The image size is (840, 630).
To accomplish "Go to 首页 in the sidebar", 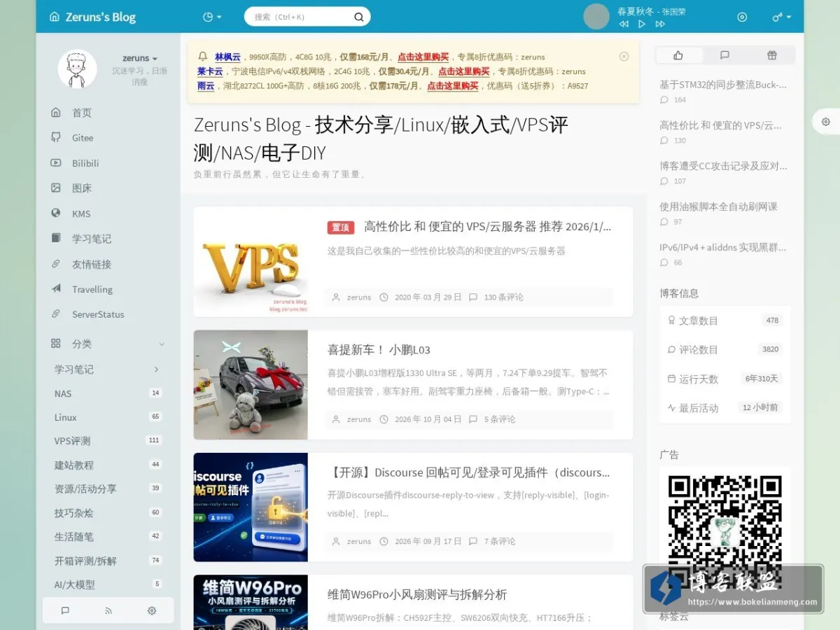I will click(x=81, y=113).
